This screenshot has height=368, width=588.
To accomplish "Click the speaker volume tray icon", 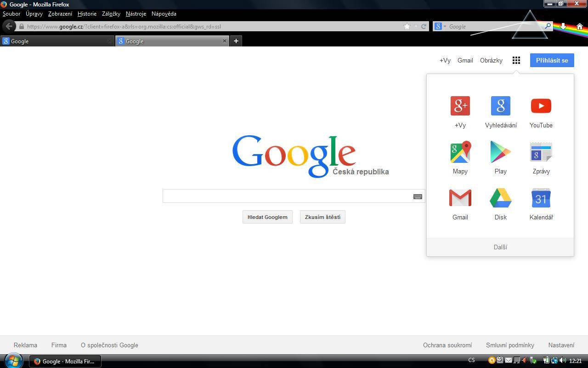I will pos(562,361).
